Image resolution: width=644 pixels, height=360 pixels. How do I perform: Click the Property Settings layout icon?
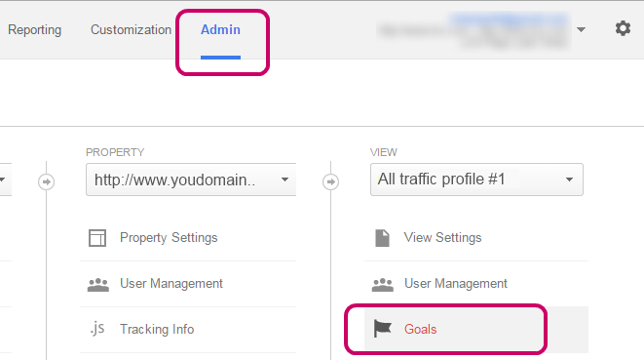pos(97,238)
